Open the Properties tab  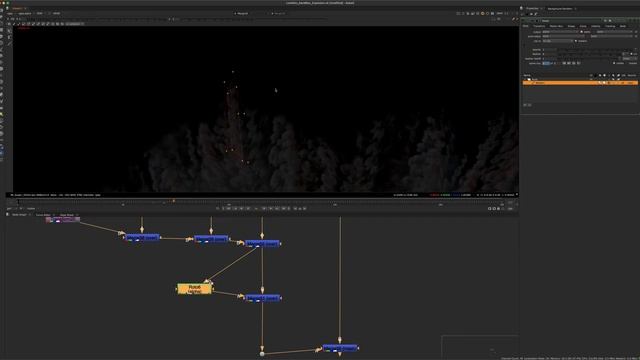pyautogui.click(x=532, y=9)
